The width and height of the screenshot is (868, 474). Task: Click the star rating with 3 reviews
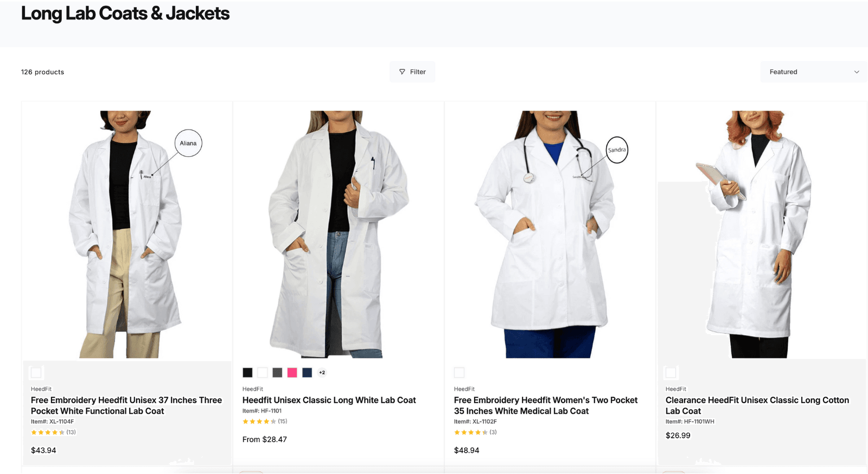471,432
